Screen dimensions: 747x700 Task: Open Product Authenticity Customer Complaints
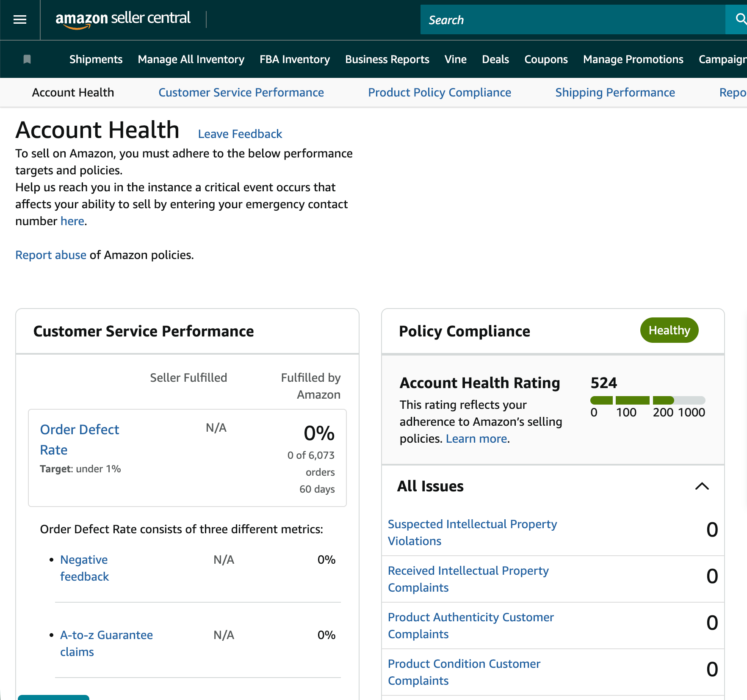[470, 626]
